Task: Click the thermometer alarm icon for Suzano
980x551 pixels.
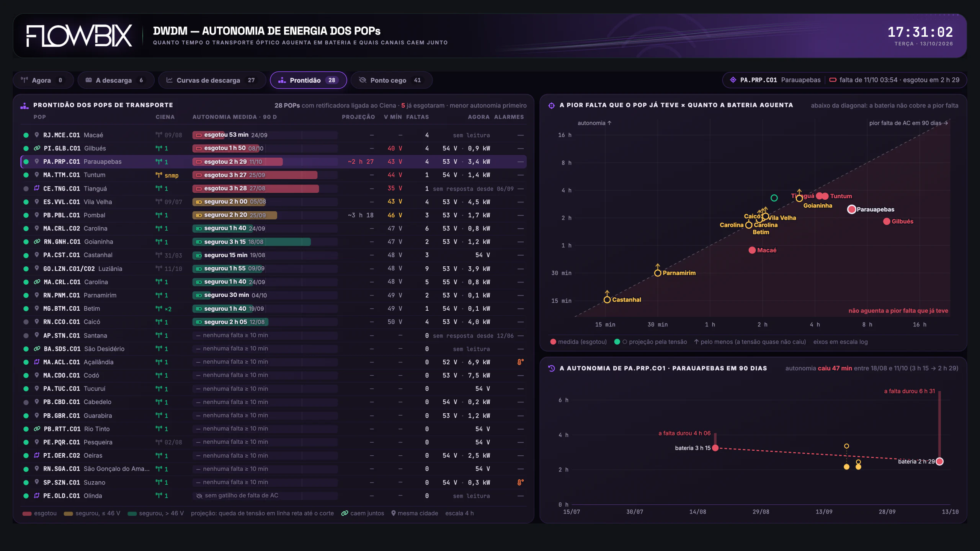Action: [520, 483]
